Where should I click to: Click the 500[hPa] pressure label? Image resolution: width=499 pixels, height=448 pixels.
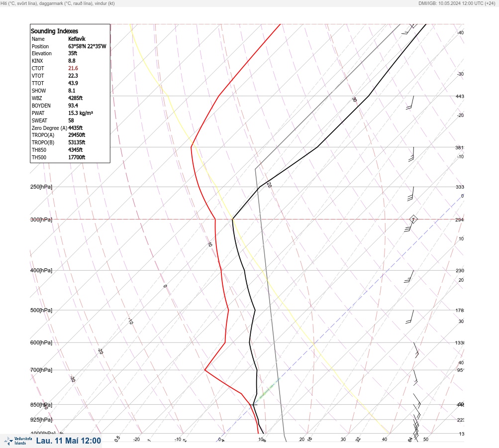pyautogui.click(x=41, y=310)
